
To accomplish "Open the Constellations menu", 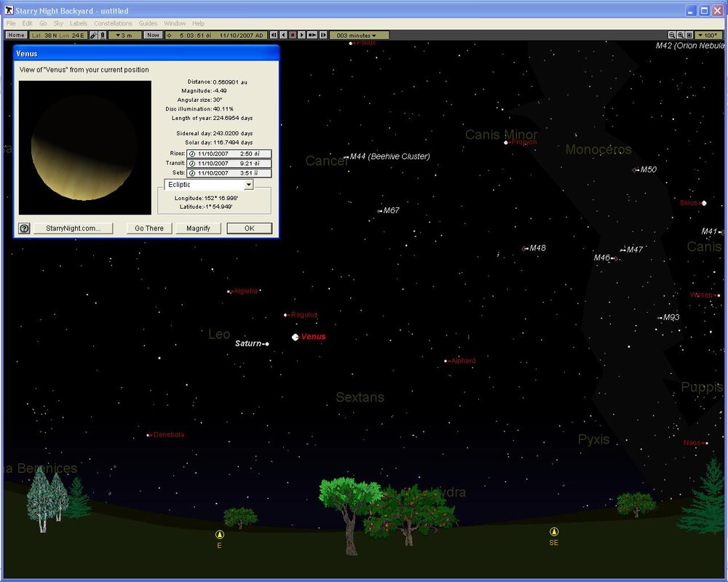I will tap(113, 23).
